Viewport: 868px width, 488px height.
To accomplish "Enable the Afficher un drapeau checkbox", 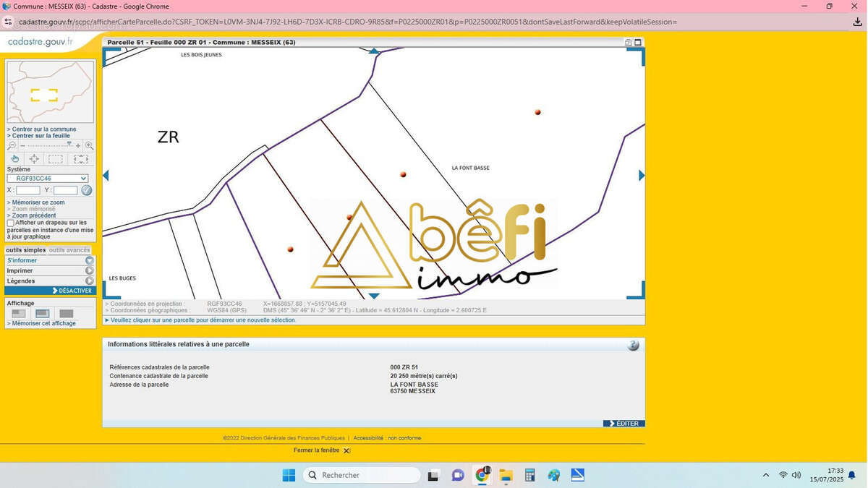I will tap(11, 223).
